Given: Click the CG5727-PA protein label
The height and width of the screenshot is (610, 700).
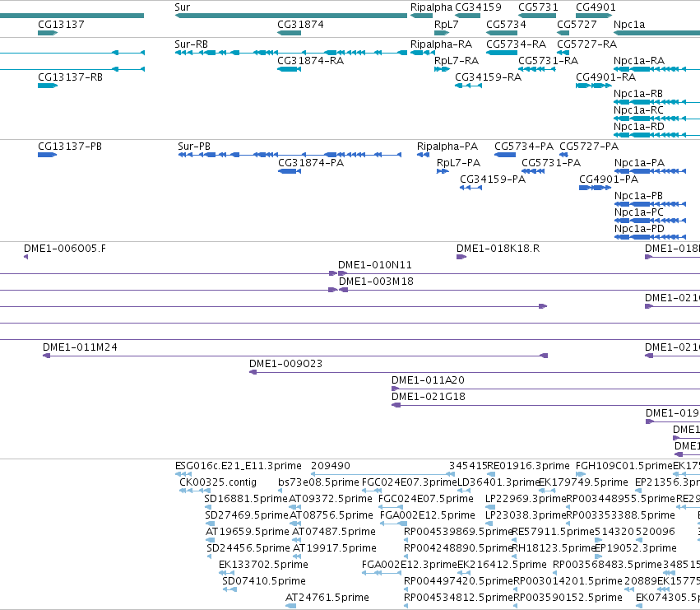Looking at the screenshot, I should (589, 147).
